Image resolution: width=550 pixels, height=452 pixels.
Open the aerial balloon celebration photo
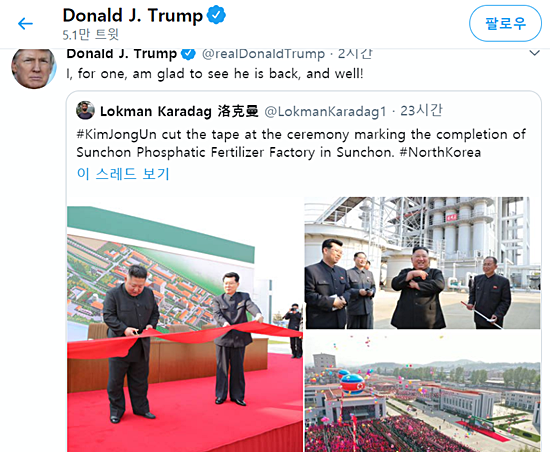coord(423,391)
